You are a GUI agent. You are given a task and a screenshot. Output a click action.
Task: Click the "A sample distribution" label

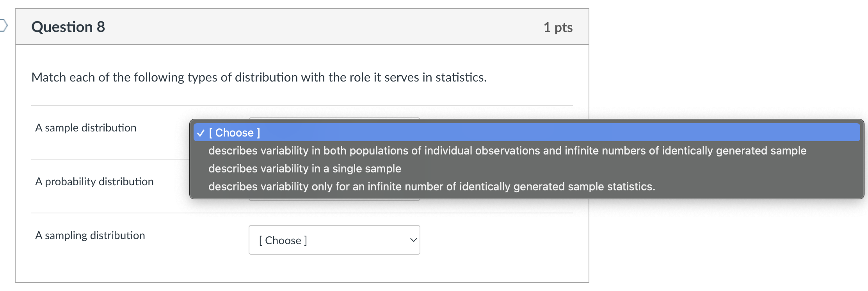pos(86,128)
